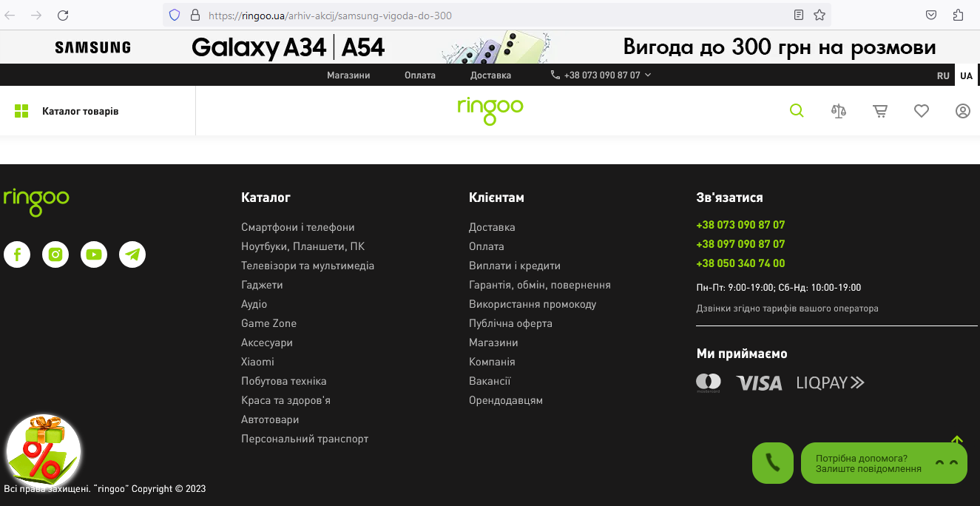Switch site language to RU

click(943, 75)
